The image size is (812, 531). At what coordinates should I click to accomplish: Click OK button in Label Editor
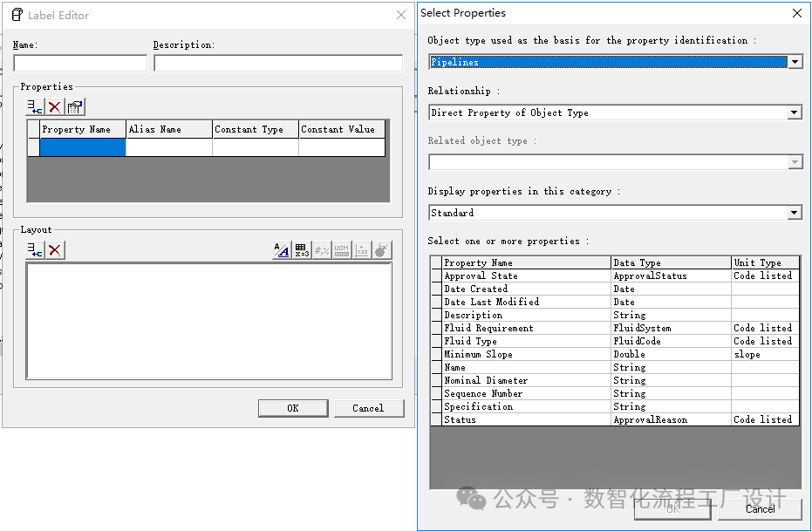coord(293,408)
